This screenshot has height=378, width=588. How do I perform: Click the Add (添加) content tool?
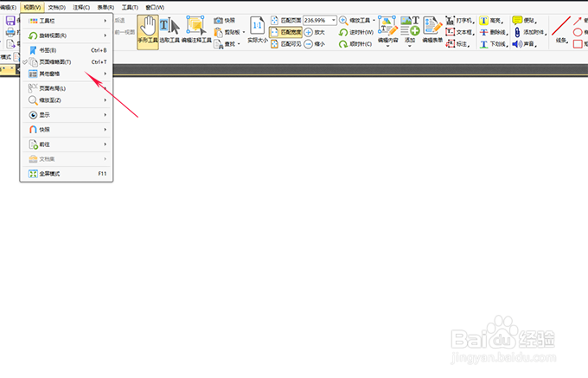click(x=410, y=30)
